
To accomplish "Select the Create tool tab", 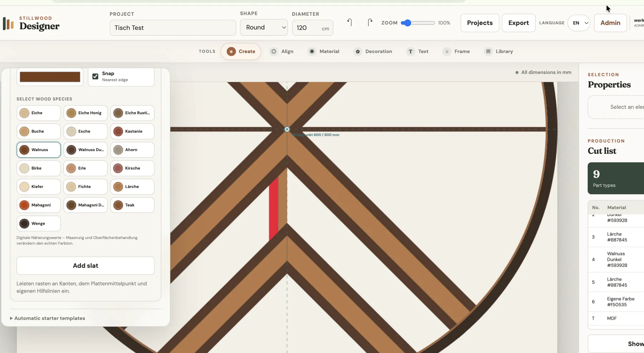I will coord(241,51).
